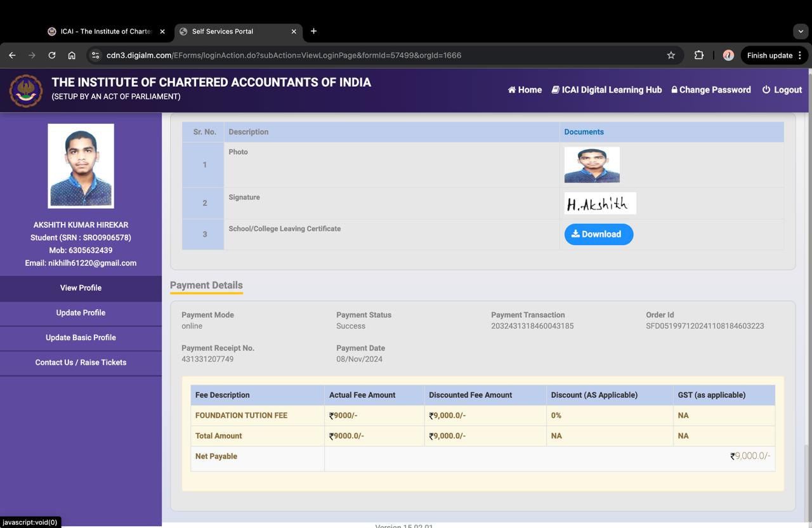Click the Logout link
The width and height of the screenshot is (812, 528).
tap(782, 90)
